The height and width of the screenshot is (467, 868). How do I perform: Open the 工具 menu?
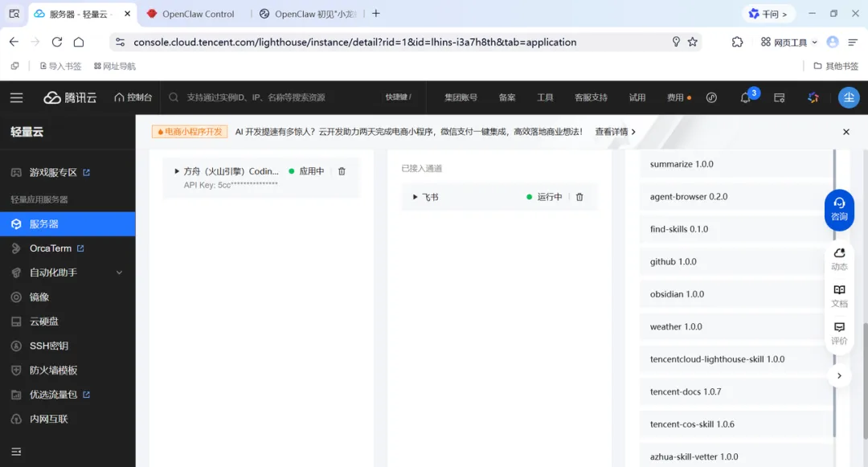pos(545,97)
